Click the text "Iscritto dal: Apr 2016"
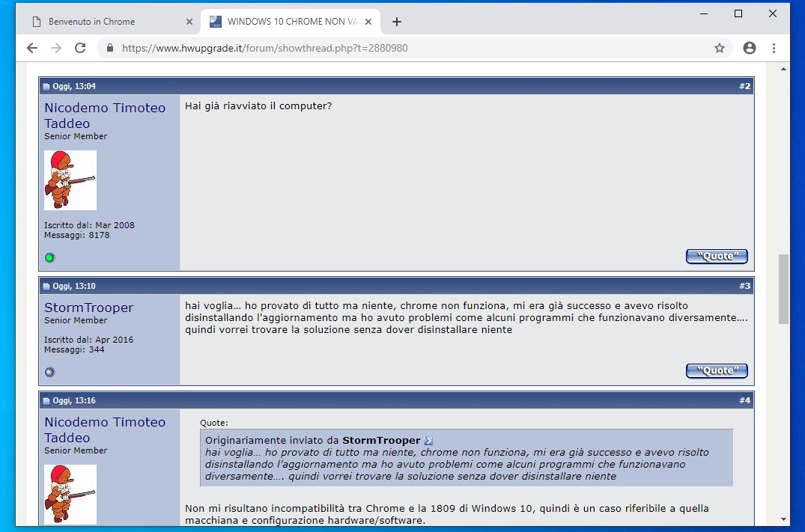 88,340
